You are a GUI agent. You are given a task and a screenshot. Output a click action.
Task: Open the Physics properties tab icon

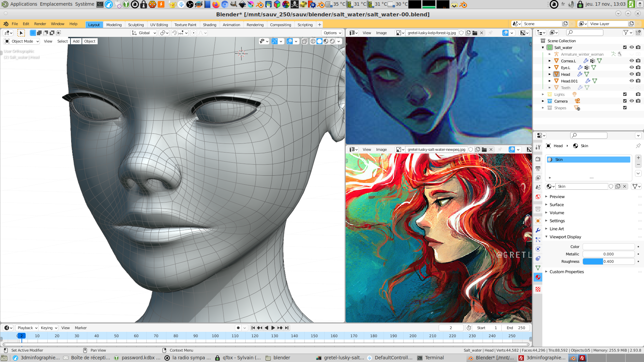point(538,249)
